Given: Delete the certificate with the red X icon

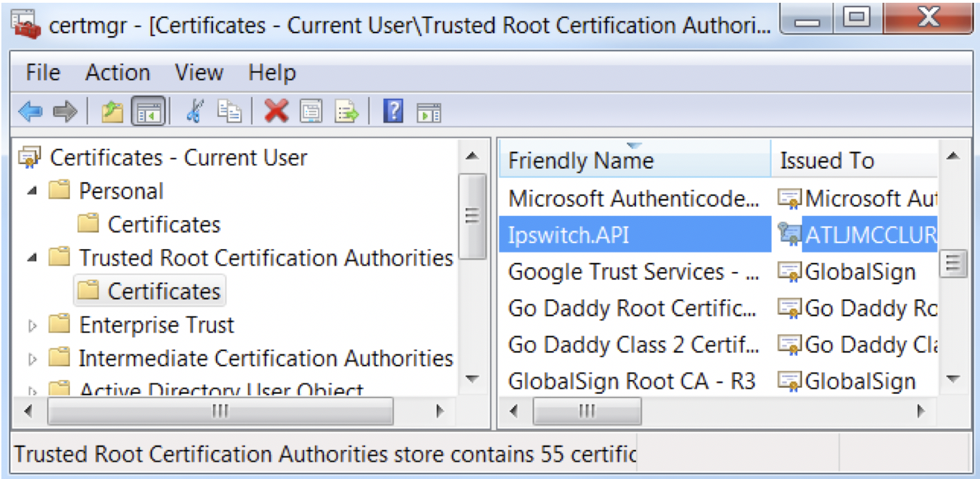Looking at the screenshot, I should [x=276, y=111].
